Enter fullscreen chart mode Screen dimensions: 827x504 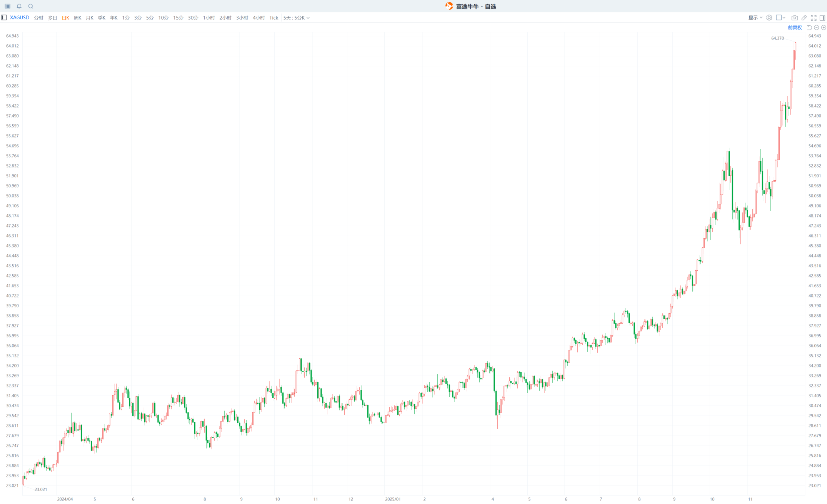[814, 18]
